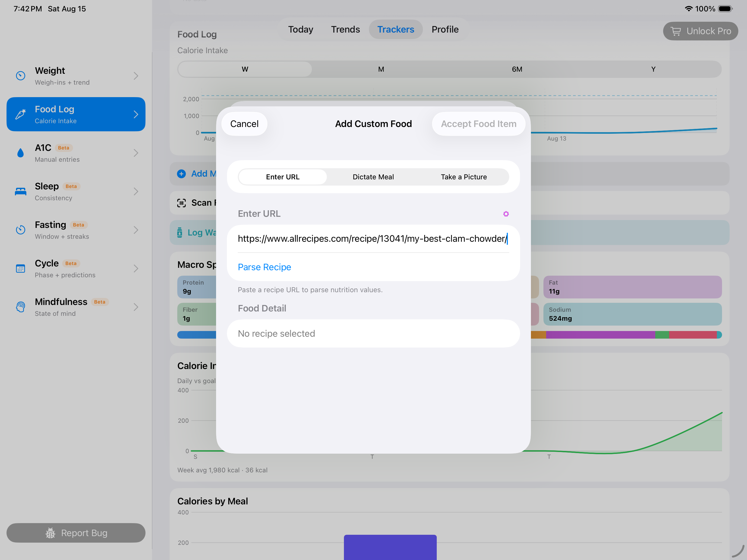
Task: Click the Food Detail section heading
Action: point(262,308)
